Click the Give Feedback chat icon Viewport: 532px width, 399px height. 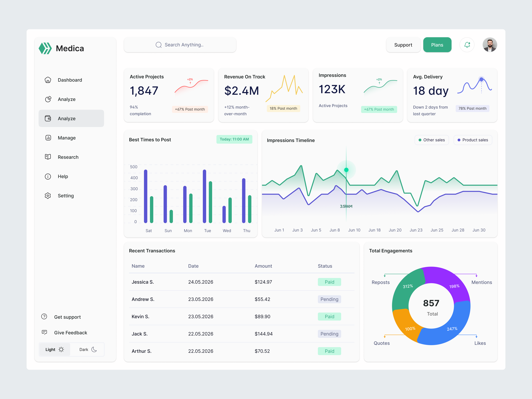point(44,332)
